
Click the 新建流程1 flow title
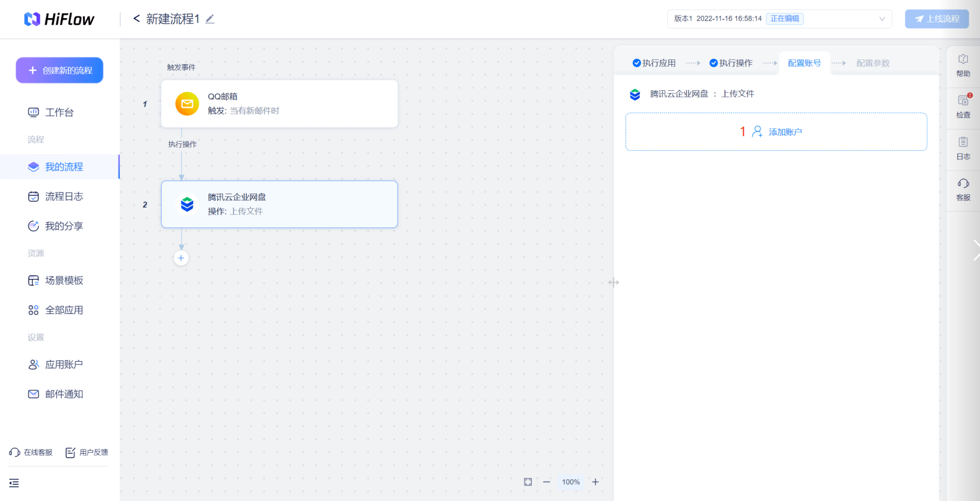[173, 19]
